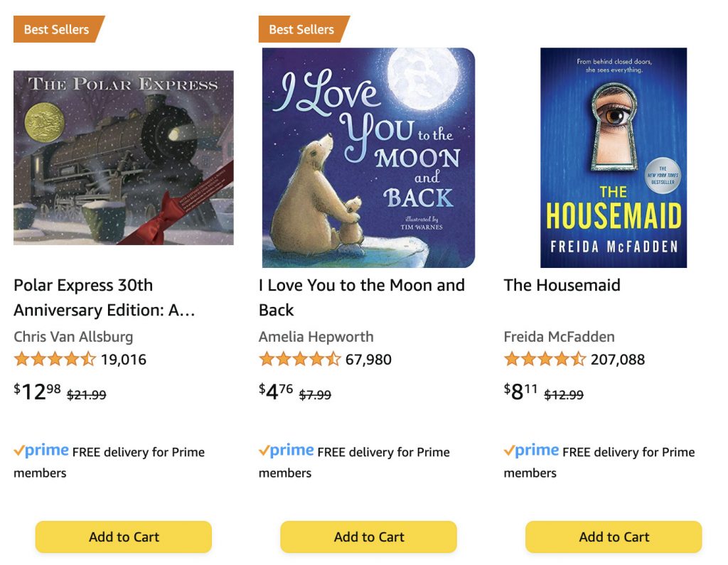Viewport: 728px width, 565px height.
Task: View The Housemaid star rating
Action: click(x=545, y=359)
